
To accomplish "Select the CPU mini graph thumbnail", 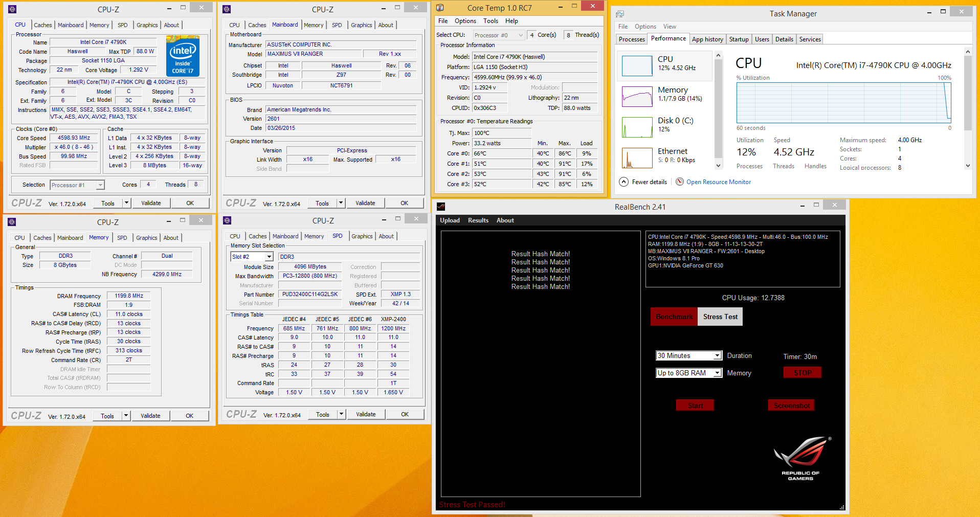I will click(x=637, y=66).
